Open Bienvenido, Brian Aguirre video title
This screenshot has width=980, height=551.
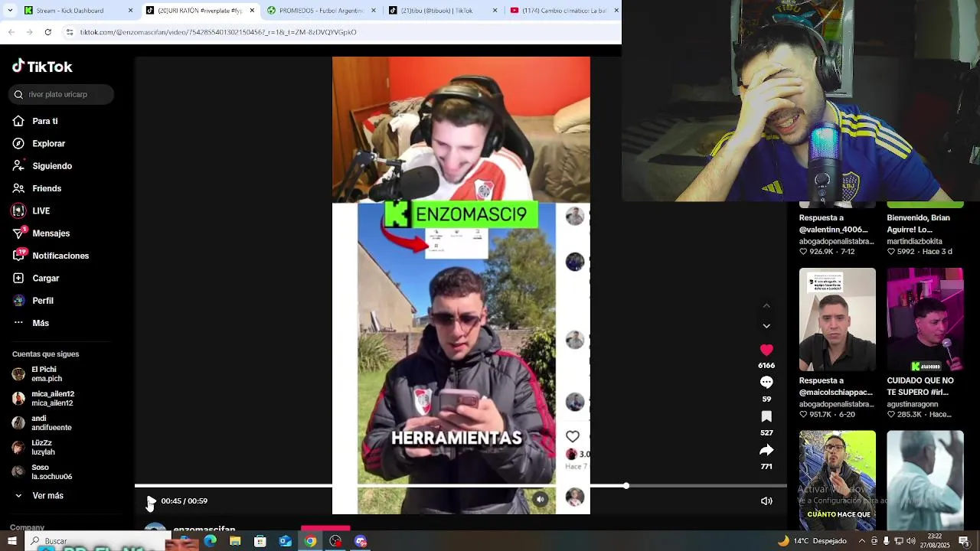919,223
